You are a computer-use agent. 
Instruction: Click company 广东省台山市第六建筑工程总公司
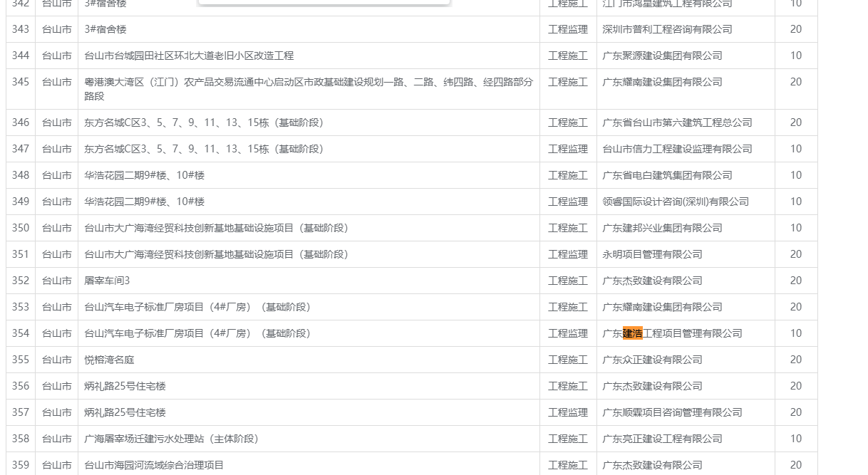(x=677, y=122)
